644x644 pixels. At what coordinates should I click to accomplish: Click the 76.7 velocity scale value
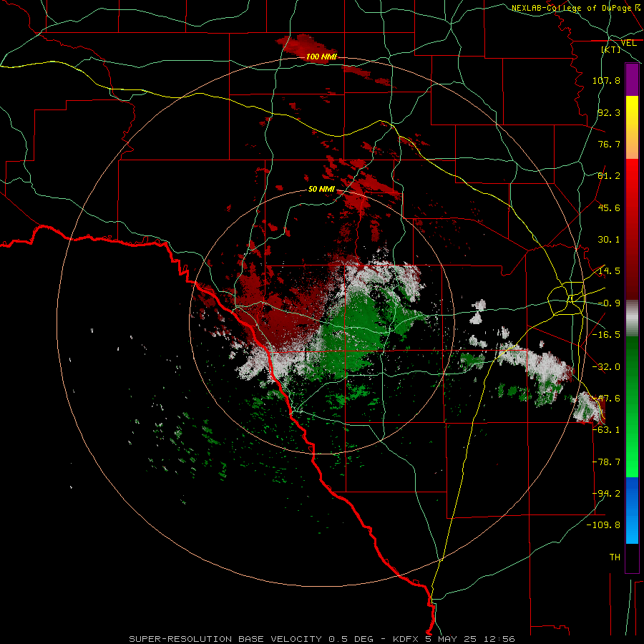point(609,144)
